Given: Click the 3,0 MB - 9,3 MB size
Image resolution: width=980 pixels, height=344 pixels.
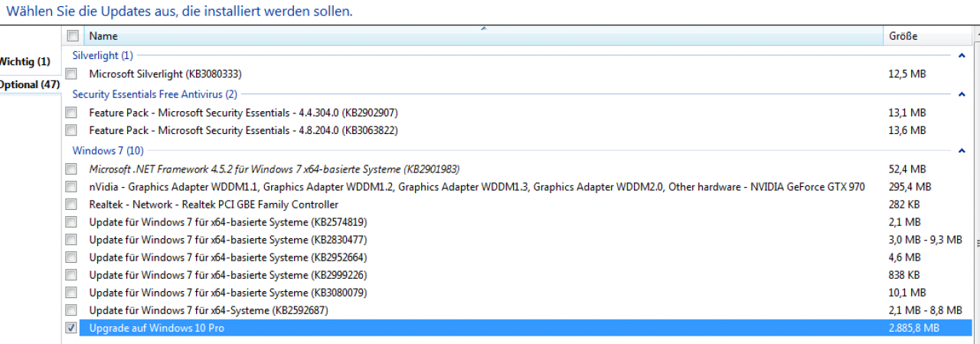Looking at the screenshot, I should (925, 240).
